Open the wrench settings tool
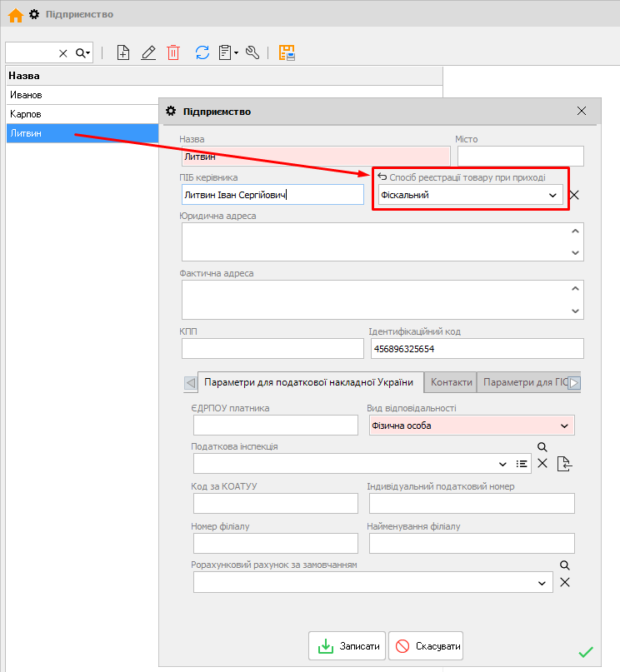620x672 pixels. [252, 52]
